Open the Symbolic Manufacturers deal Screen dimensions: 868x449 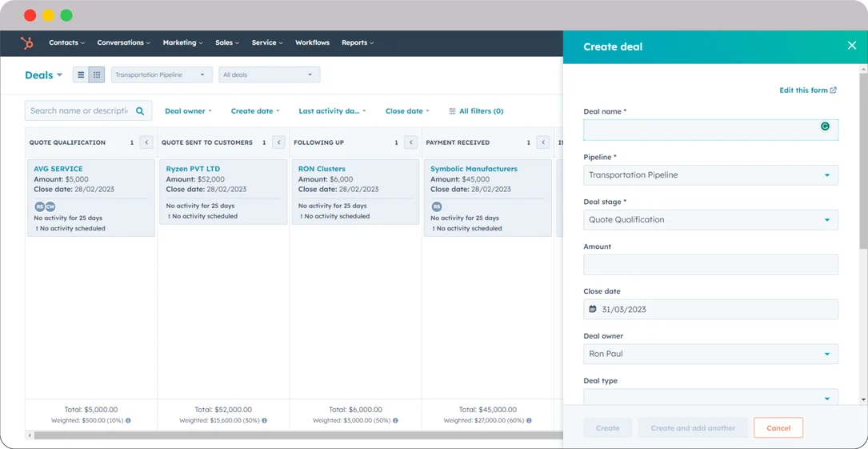tap(474, 169)
